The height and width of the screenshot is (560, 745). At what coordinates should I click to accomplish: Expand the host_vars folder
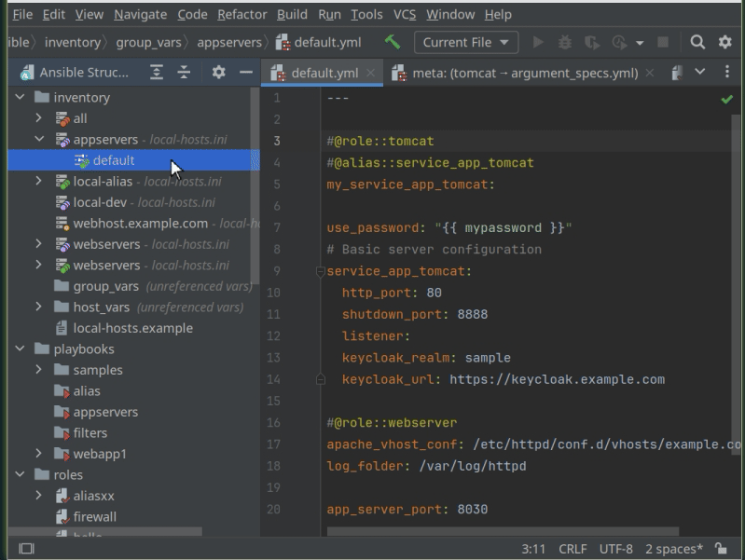(x=39, y=307)
